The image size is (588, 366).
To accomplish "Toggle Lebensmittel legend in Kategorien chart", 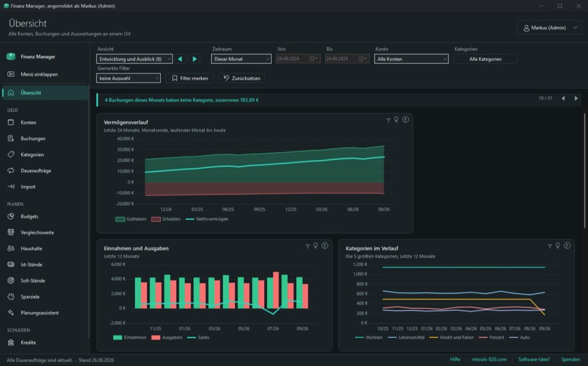I will 406,337.
